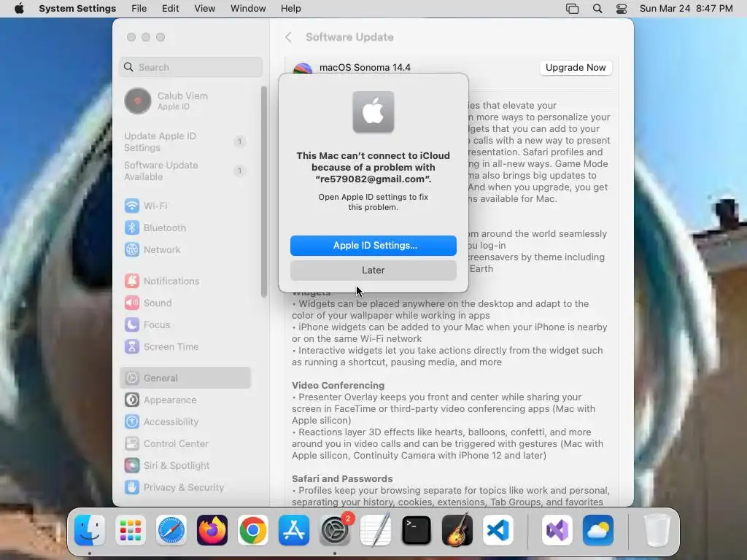Screen dimensions: 747x560
Task: Open Control Center settings pane
Action: click(x=185, y=444)
